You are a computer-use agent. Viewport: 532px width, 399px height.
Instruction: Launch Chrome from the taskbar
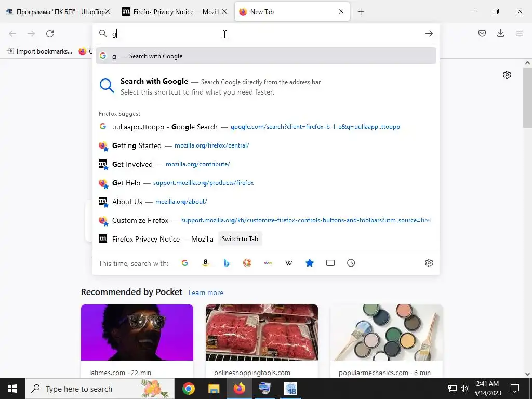click(x=188, y=389)
